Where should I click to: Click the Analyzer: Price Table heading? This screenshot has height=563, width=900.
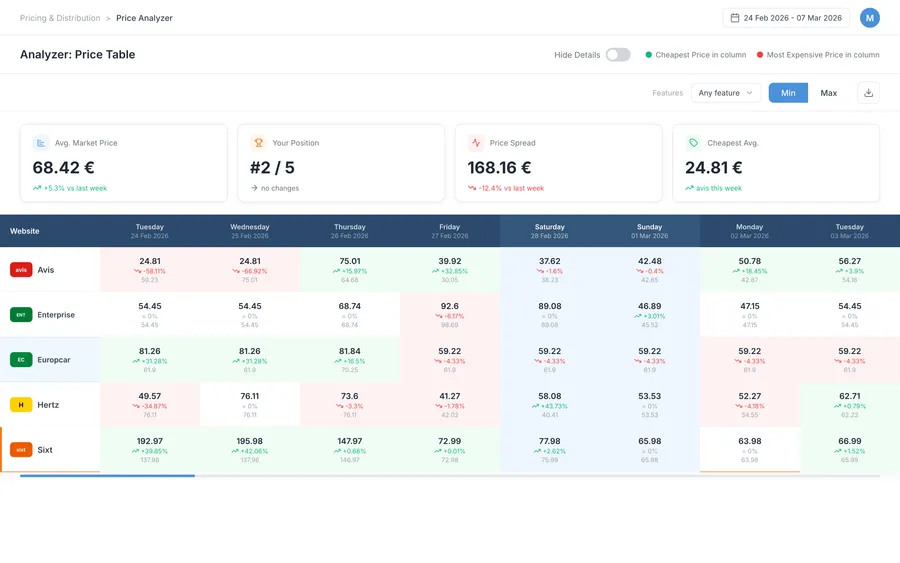[x=77, y=55]
